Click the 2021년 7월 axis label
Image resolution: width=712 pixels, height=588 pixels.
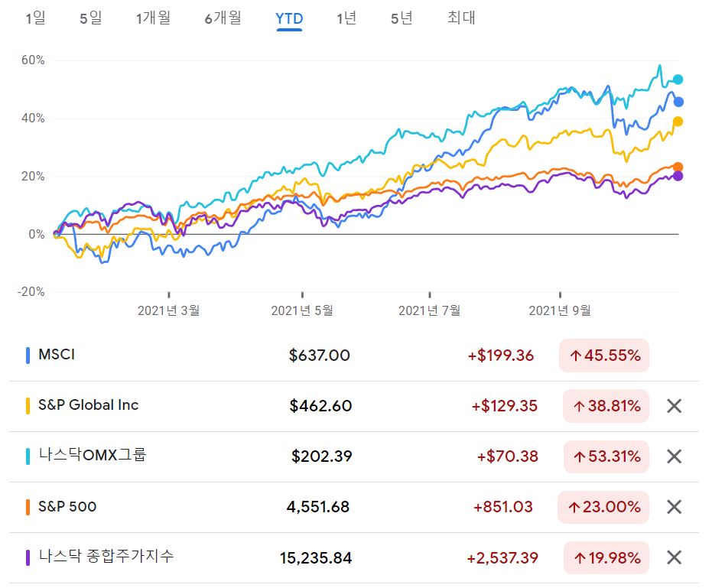pos(430,310)
